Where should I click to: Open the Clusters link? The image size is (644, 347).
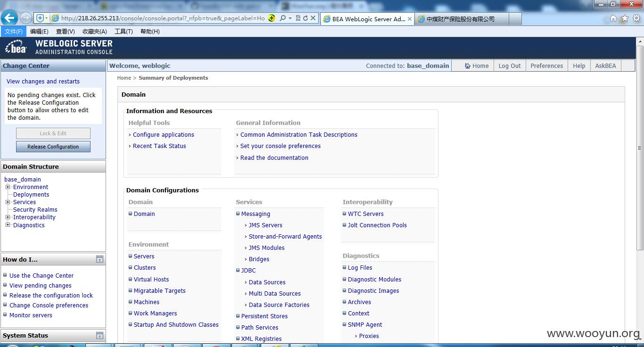point(145,267)
